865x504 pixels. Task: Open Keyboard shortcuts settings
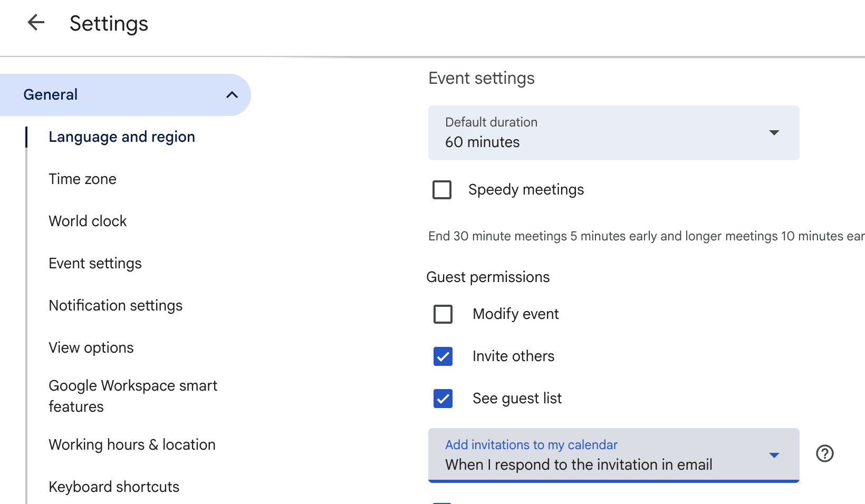click(114, 487)
